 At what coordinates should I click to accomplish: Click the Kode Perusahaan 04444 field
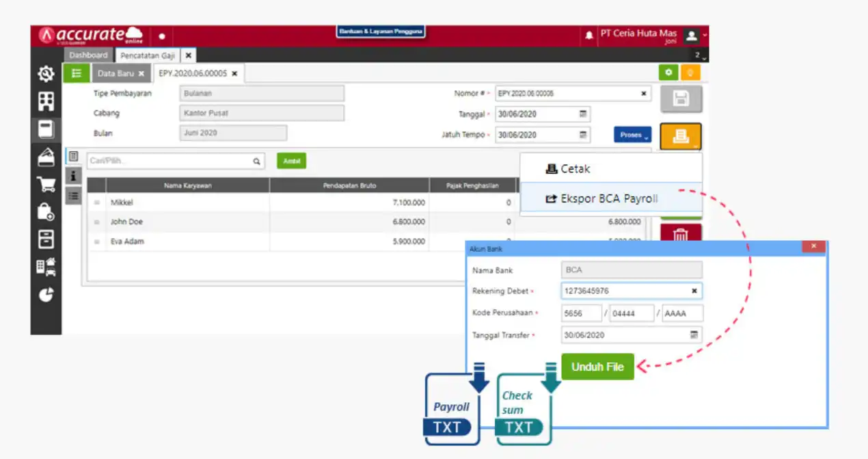click(x=632, y=313)
